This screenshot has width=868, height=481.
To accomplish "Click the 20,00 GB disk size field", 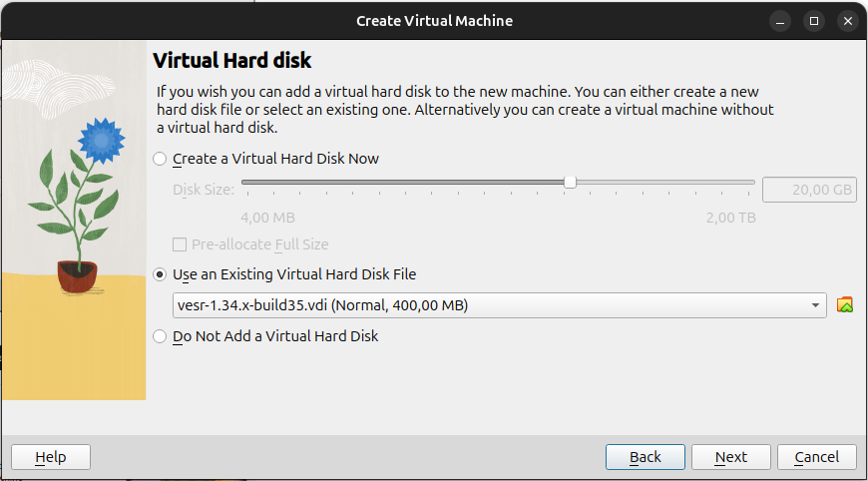I will [x=809, y=190].
